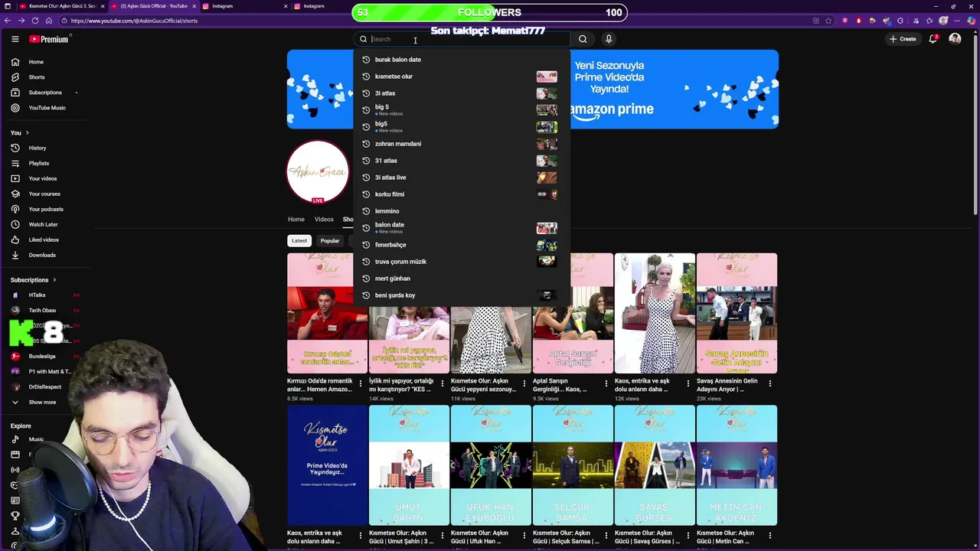Viewport: 980px width, 551px height.
Task: Select the Latest filter chip
Action: coord(299,240)
